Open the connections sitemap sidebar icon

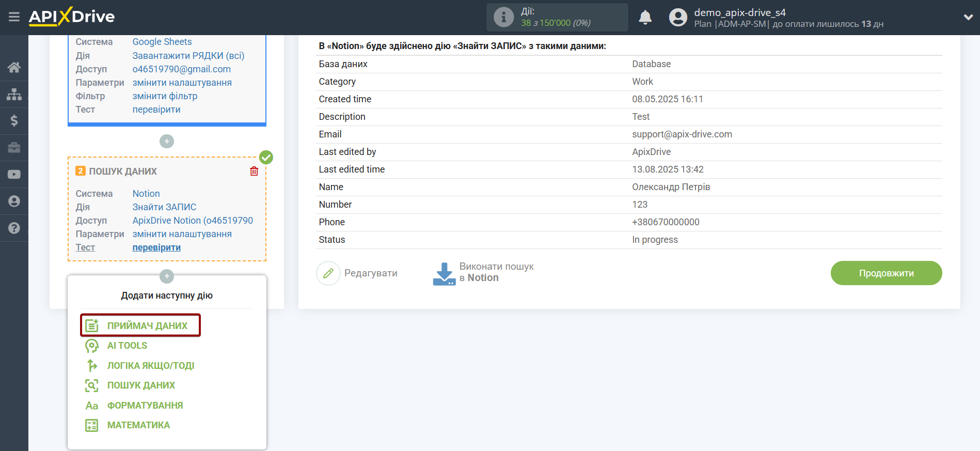coord(14,94)
